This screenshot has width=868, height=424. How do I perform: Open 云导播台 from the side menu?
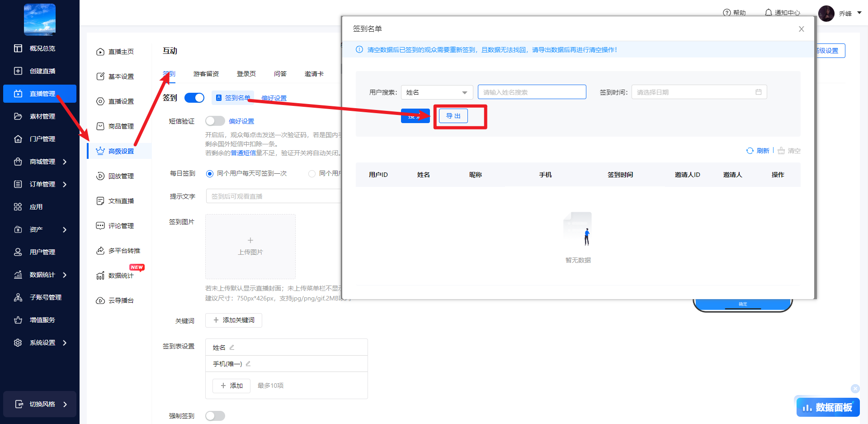[120, 300]
